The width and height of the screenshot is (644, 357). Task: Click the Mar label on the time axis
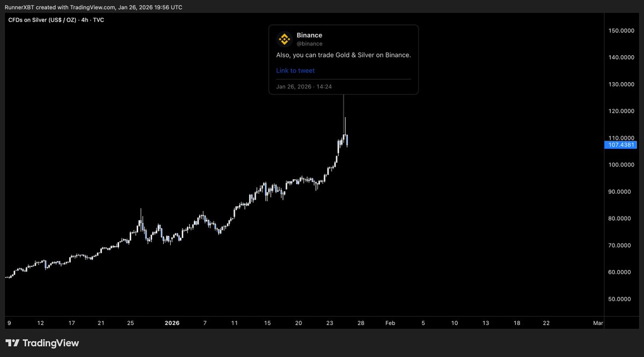tap(597, 323)
